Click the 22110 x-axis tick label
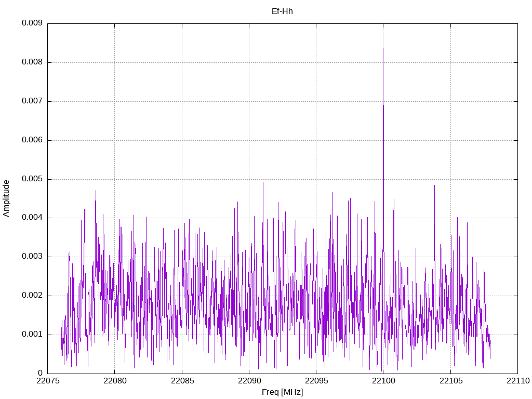This screenshot has height=399, width=532. [517, 381]
